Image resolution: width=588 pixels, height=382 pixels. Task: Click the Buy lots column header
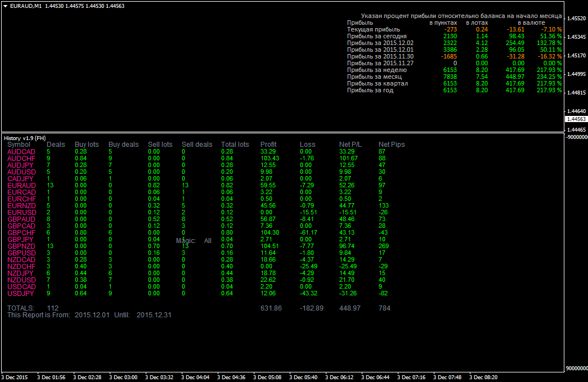[x=87, y=145]
